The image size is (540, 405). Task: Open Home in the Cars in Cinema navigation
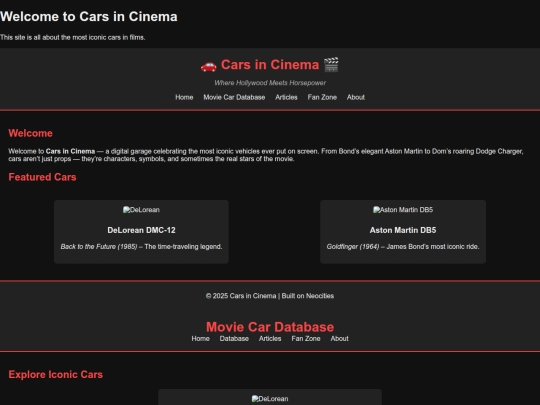[x=184, y=97]
